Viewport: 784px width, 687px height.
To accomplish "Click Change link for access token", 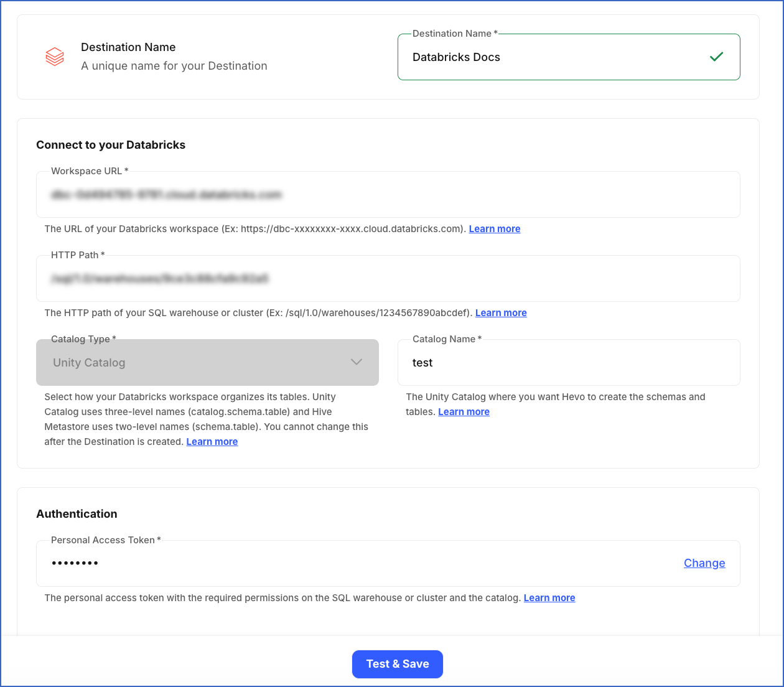I will point(704,563).
